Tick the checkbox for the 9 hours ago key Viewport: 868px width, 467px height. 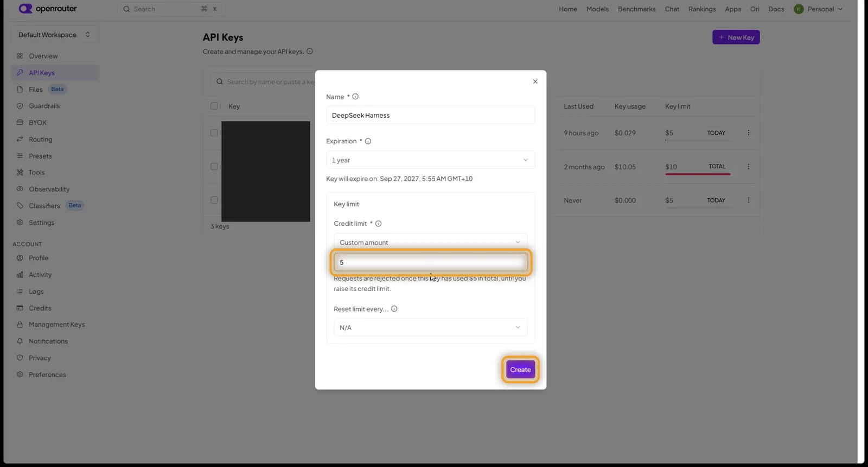pyautogui.click(x=214, y=132)
